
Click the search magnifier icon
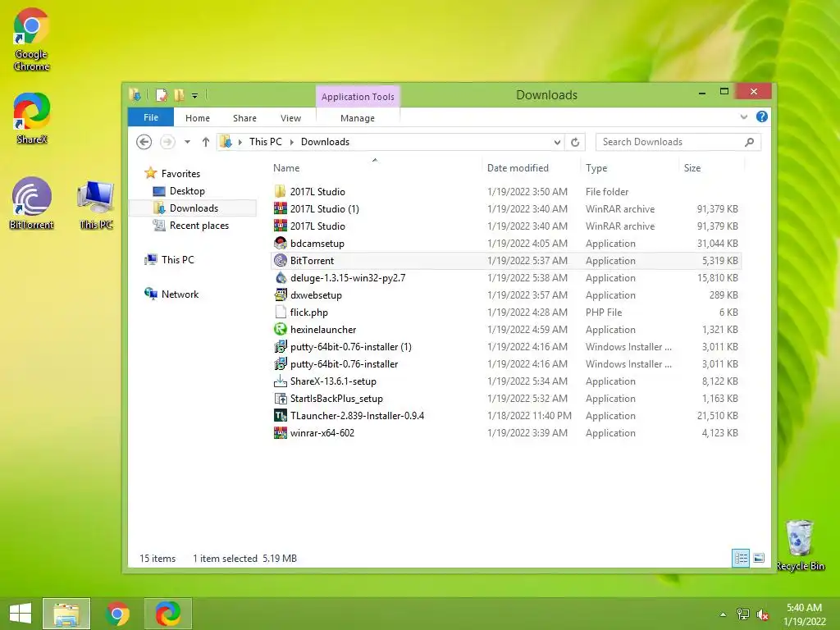pyautogui.click(x=750, y=142)
